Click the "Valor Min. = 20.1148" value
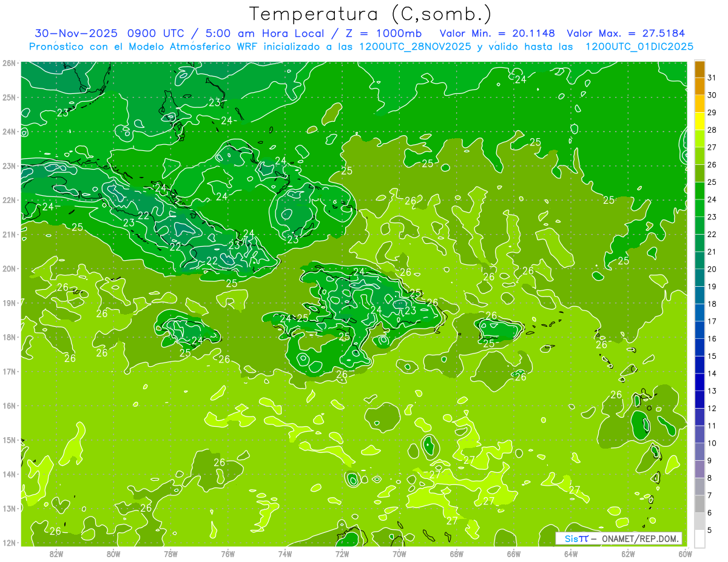Image resolution: width=728 pixels, height=562 pixels. coord(497,33)
